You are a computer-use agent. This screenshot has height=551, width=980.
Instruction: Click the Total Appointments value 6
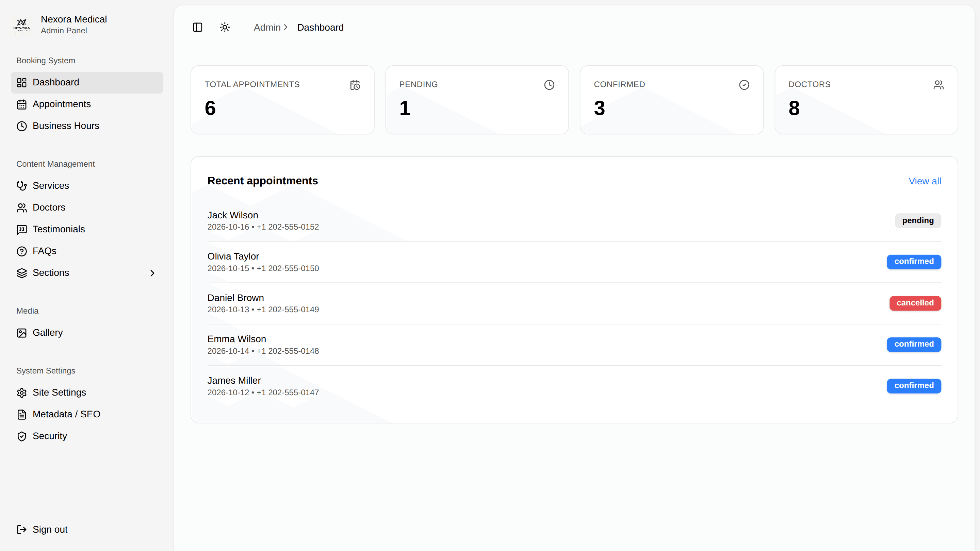pos(210,108)
